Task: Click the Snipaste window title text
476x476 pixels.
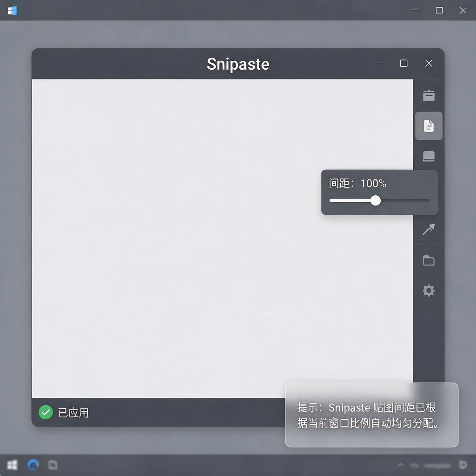Action: 238,64
